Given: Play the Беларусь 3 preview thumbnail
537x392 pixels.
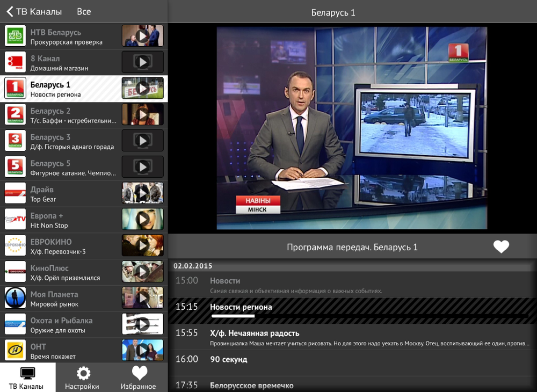Looking at the screenshot, I should [x=143, y=140].
